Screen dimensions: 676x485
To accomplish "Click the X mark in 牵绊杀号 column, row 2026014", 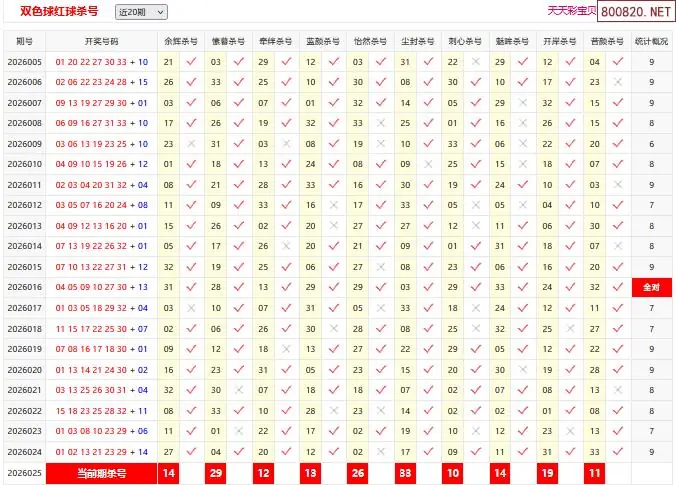I will click(x=286, y=246).
